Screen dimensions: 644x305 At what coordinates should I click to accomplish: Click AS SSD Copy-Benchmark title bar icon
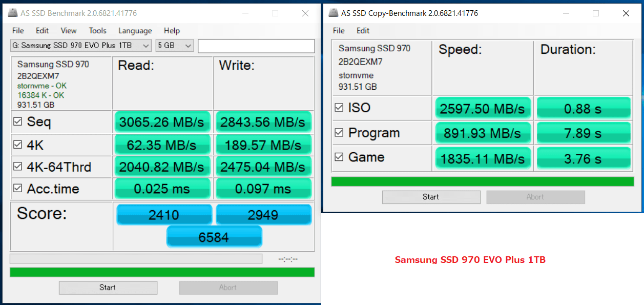(334, 13)
